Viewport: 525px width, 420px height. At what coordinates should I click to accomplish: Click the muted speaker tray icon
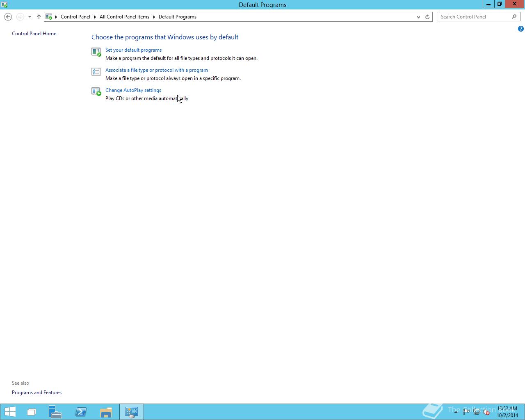(x=486, y=412)
